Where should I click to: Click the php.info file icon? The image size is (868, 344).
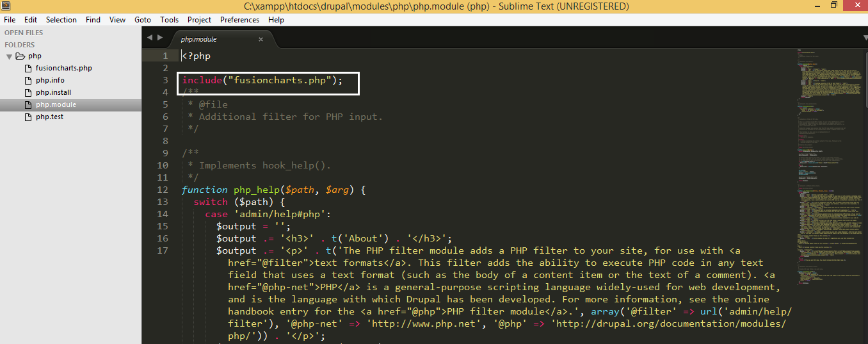[28, 81]
